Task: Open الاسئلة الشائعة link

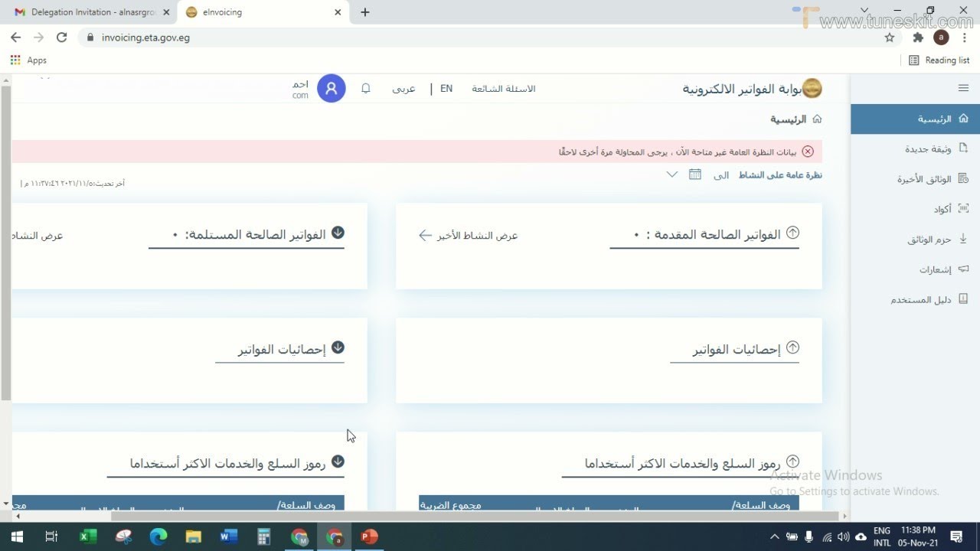Action: click(x=504, y=89)
